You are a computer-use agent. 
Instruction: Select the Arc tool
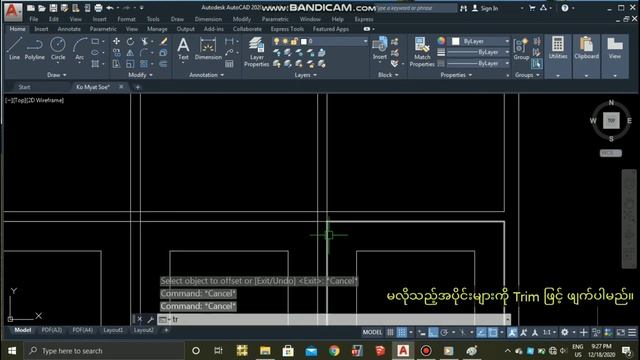click(80, 49)
